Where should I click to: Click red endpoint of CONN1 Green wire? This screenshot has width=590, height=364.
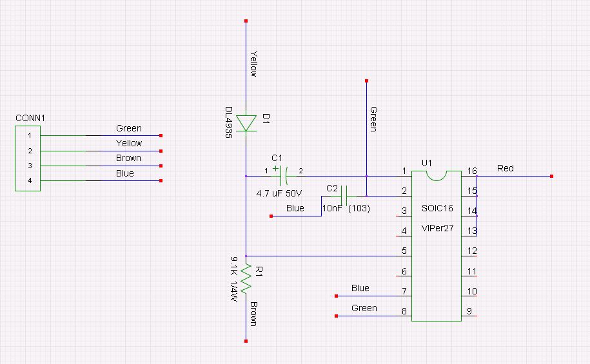click(161, 135)
